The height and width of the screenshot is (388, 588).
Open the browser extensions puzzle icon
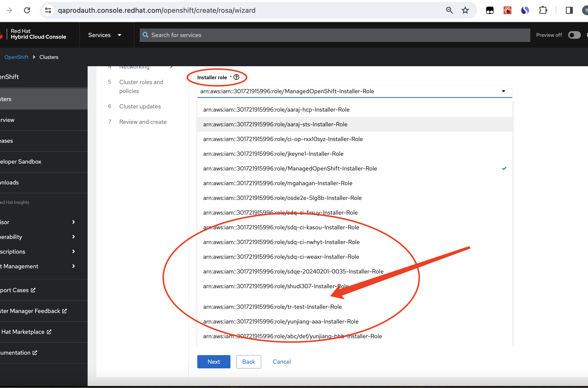click(543, 10)
